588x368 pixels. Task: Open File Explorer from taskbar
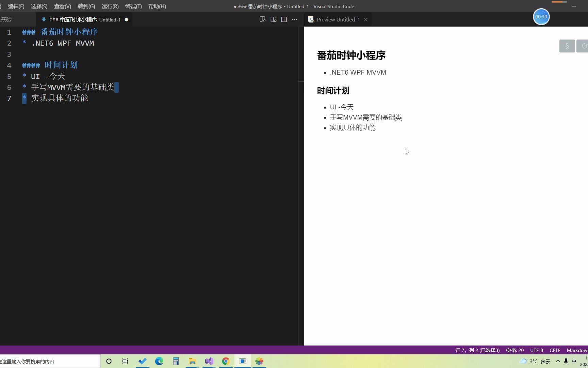tap(192, 361)
